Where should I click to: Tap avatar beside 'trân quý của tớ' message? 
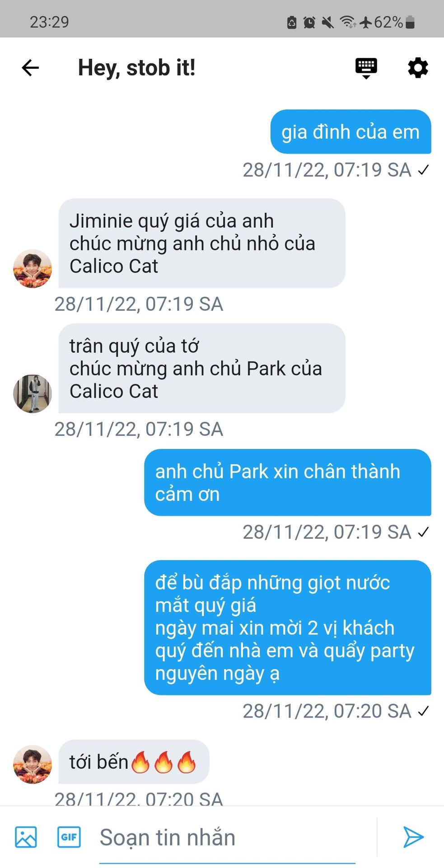point(33,393)
